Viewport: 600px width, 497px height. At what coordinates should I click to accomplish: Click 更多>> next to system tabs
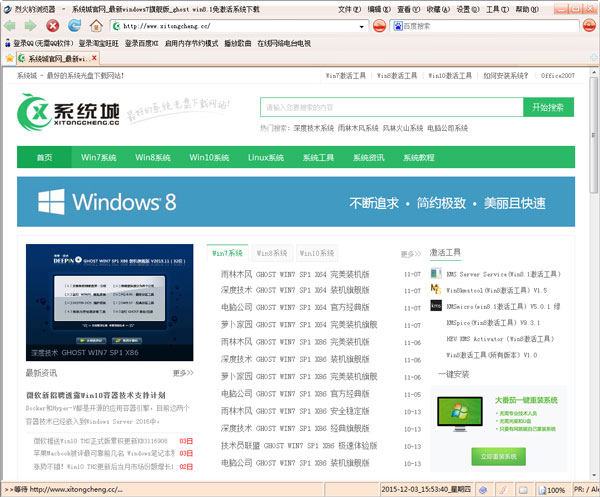(411, 254)
